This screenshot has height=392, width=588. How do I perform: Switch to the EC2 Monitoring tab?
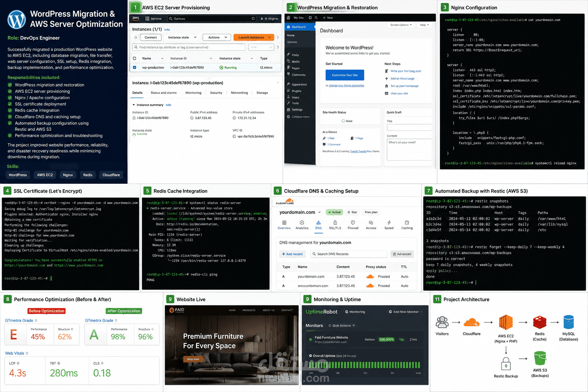(x=193, y=93)
